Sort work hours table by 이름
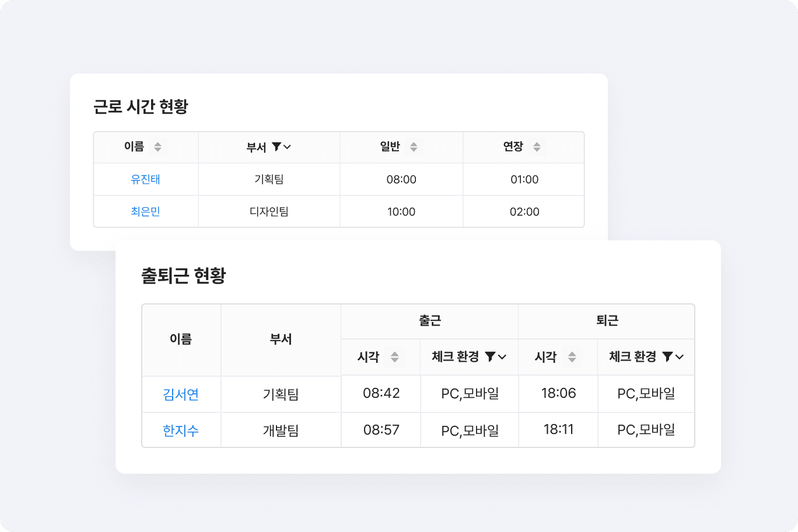This screenshot has height=532, width=798. (157, 147)
